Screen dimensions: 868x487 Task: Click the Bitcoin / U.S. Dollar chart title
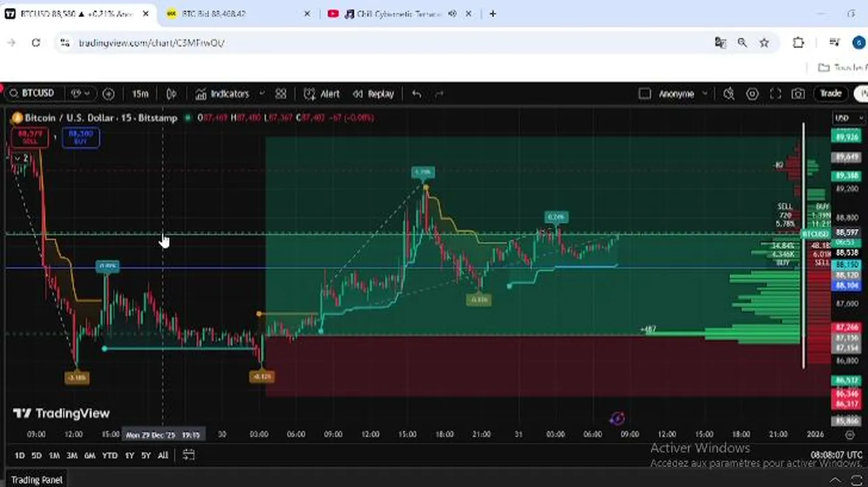click(101, 118)
